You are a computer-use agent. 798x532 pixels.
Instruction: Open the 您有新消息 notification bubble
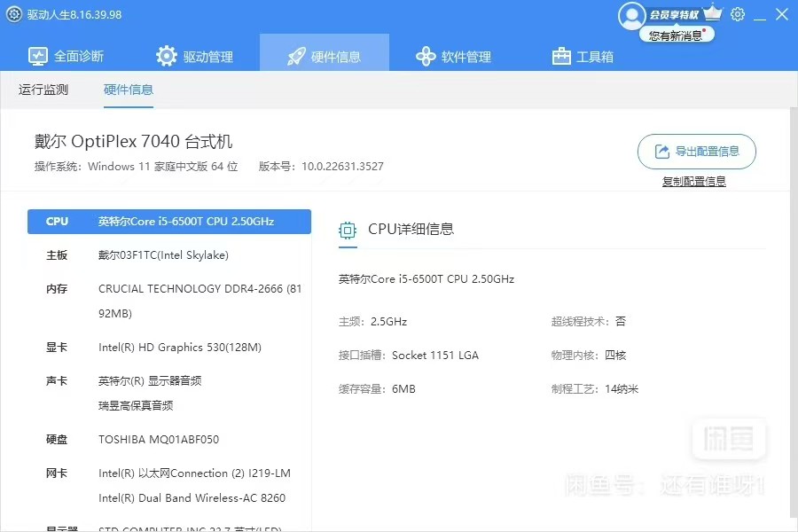pyautogui.click(x=677, y=35)
